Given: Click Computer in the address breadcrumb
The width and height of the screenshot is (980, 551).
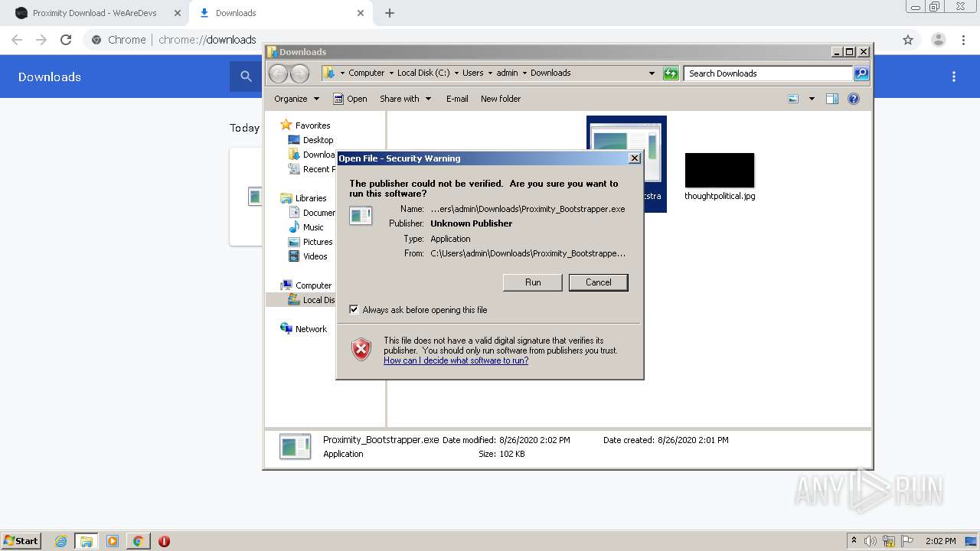Looking at the screenshot, I should point(366,73).
